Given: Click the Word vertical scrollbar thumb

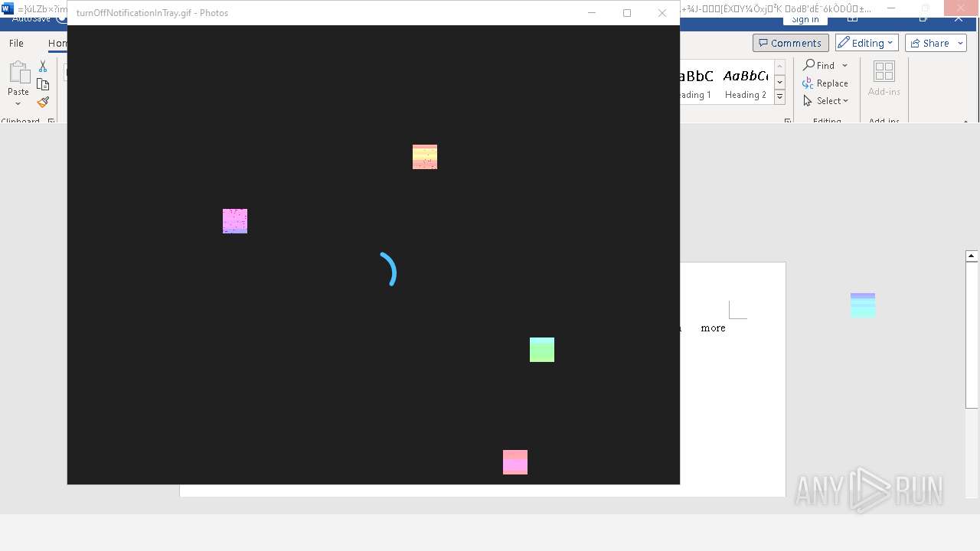Looking at the screenshot, I should [972, 335].
